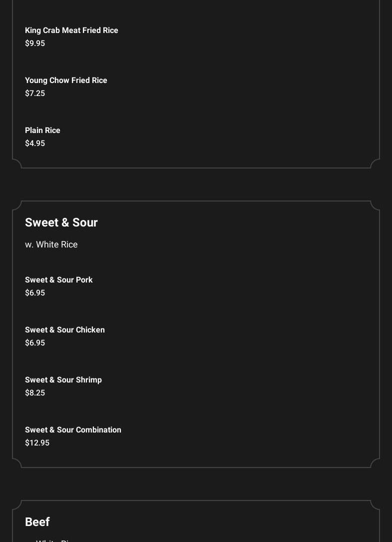The height and width of the screenshot is (542, 392).
Task: Click the $7.25 Young Chow price
Action: [35, 93]
